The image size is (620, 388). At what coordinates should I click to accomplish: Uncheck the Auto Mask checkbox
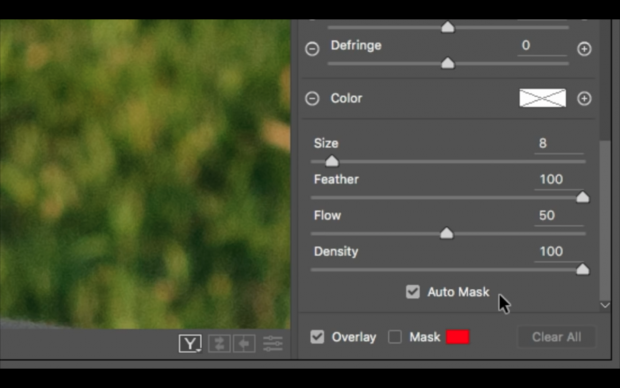[x=412, y=292]
